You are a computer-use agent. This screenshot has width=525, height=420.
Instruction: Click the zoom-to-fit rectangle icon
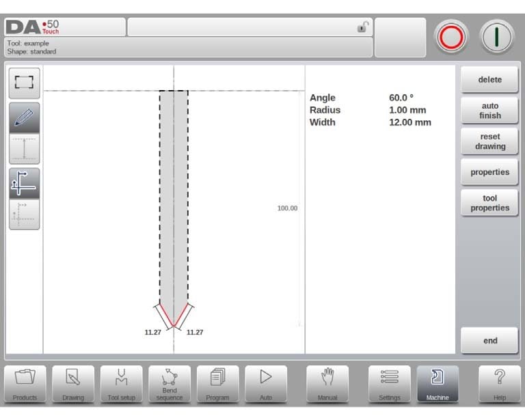click(24, 83)
